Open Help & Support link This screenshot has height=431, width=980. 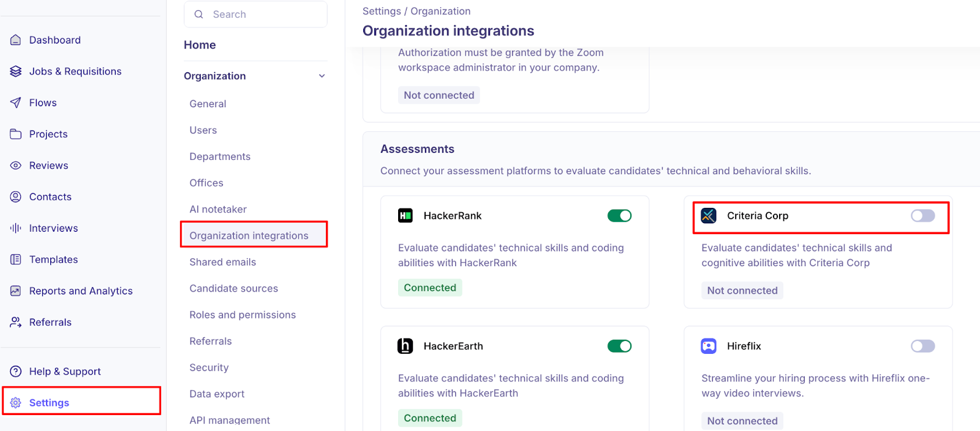pos(65,372)
